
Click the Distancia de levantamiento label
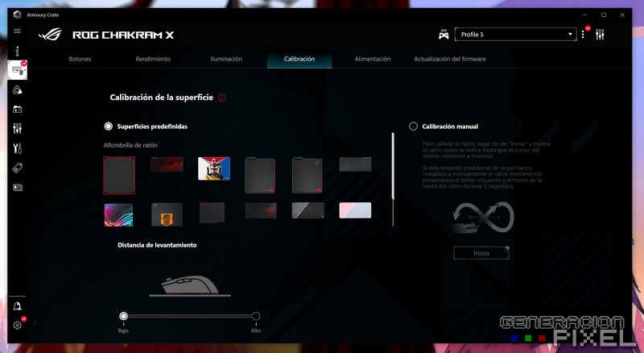click(x=157, y=245)
